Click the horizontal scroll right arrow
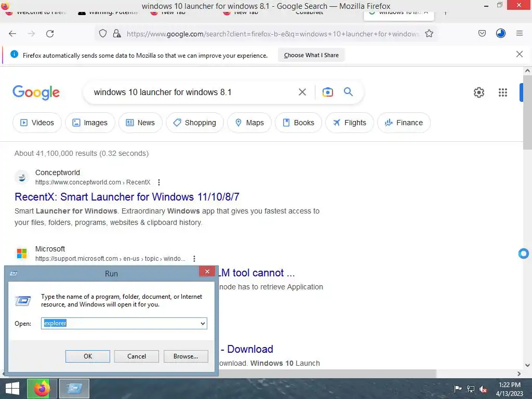This screenshot has width=532, height=399. [x=519, y=374]
